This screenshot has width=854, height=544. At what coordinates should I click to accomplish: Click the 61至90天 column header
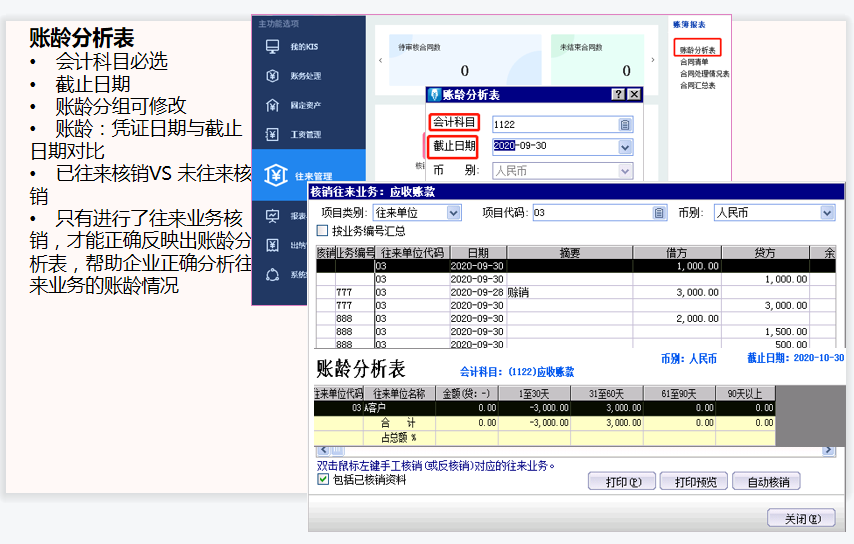click(x=679, y=393)
